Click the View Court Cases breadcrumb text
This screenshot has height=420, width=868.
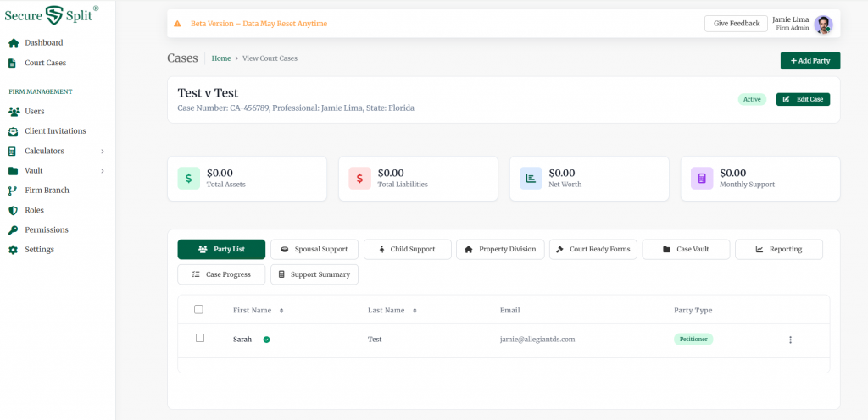[x=270, y=58]
